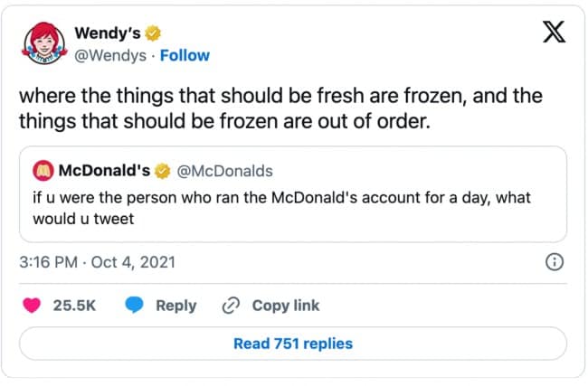This screenshot has height=386, width=588.
Task: Click Wendy's gold verified badge
Action: tap(156, 33)
